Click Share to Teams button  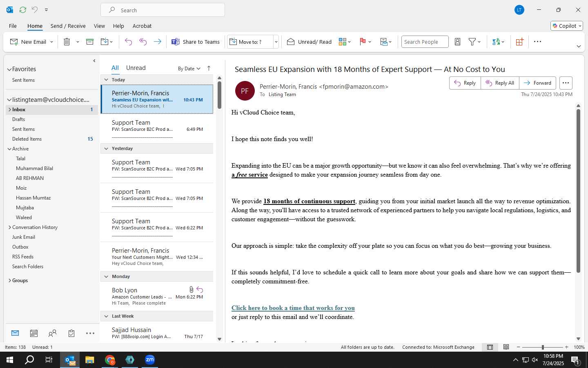(196, 42)
